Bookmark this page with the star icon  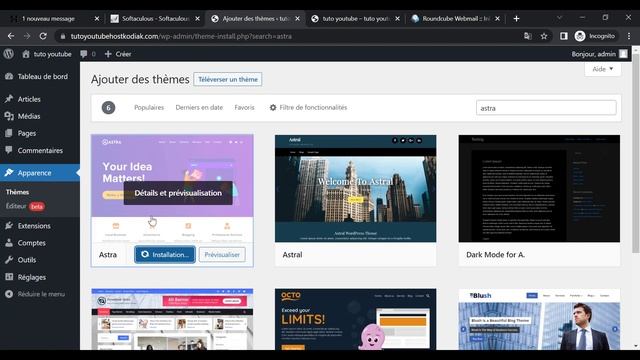544,36
